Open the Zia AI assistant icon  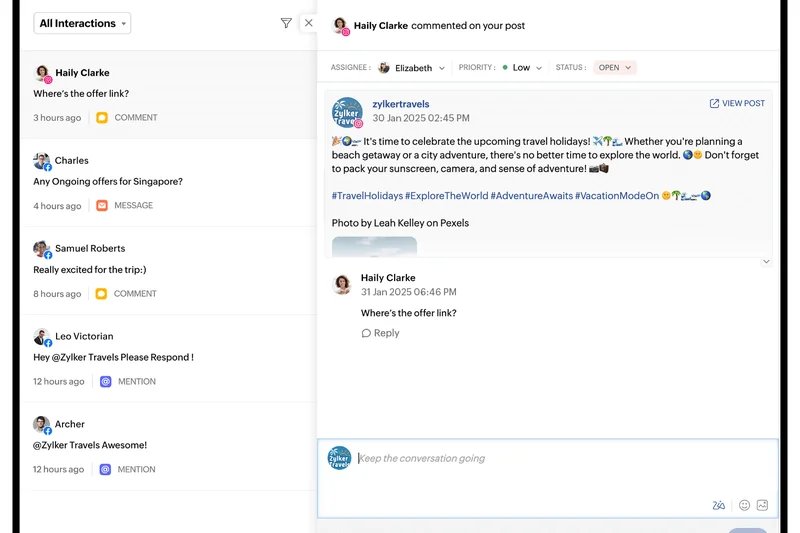pos(718,505)
